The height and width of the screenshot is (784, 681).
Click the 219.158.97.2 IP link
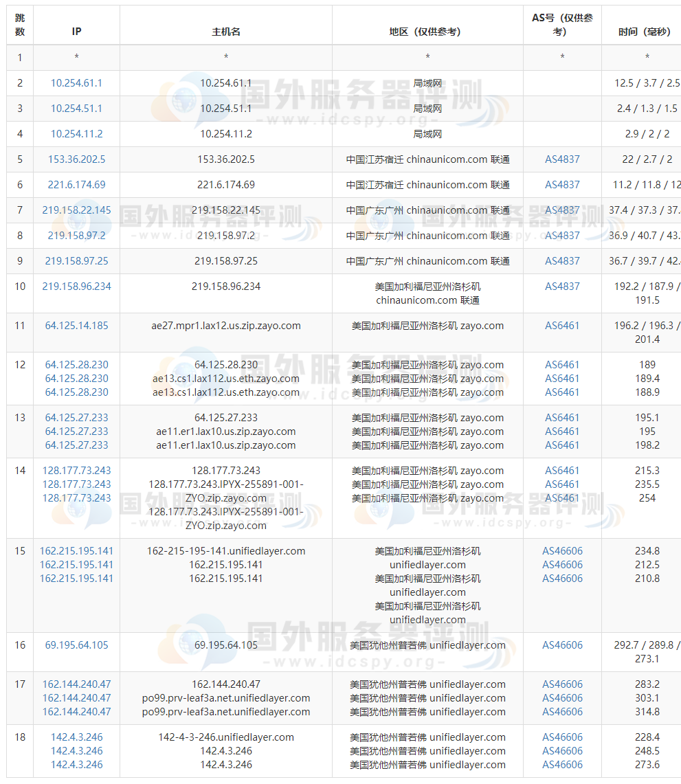click(76, 236)
